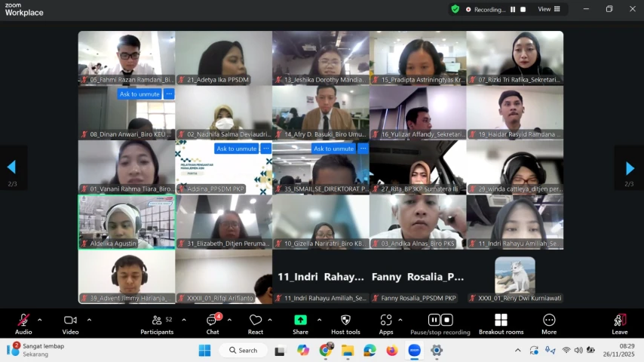Viewport: 644px width, 362px height.
Task: Stop recording in top status bar
Action: tap(523, 10)
